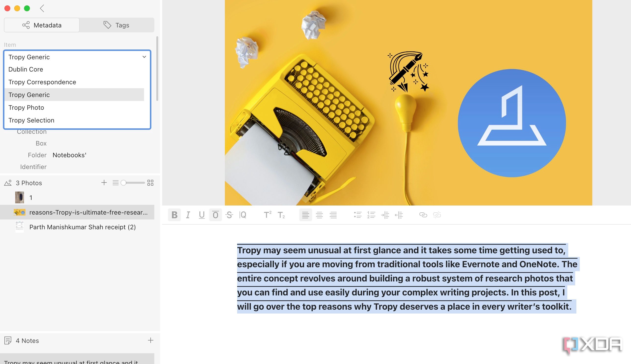Click the typewriter image in viewer
This screenshot has height=364, width=631.
(x=408, y=102)
